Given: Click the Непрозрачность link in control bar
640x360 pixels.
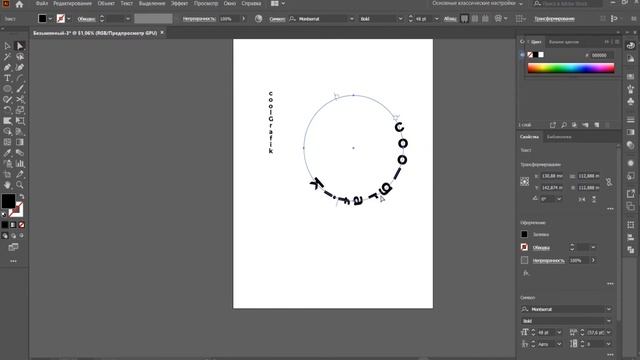Looking at the screenshot, I should click(199, 19).
